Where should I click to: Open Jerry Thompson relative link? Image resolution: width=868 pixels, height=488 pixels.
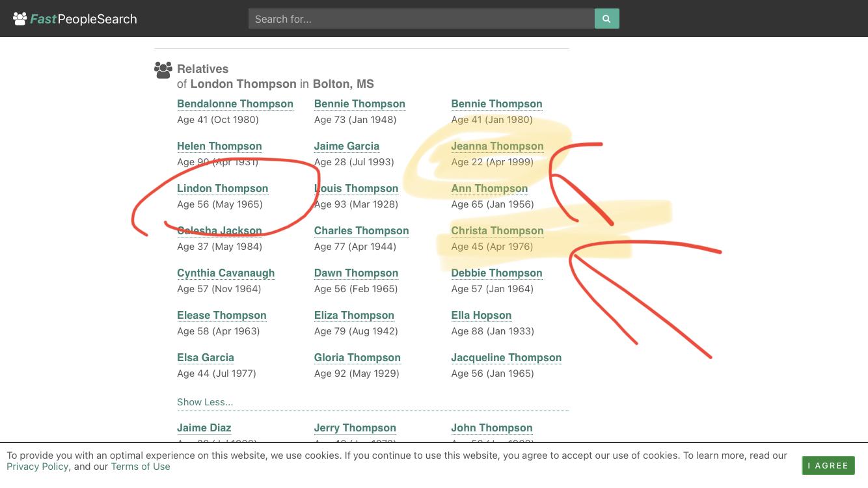coord(355,428)
